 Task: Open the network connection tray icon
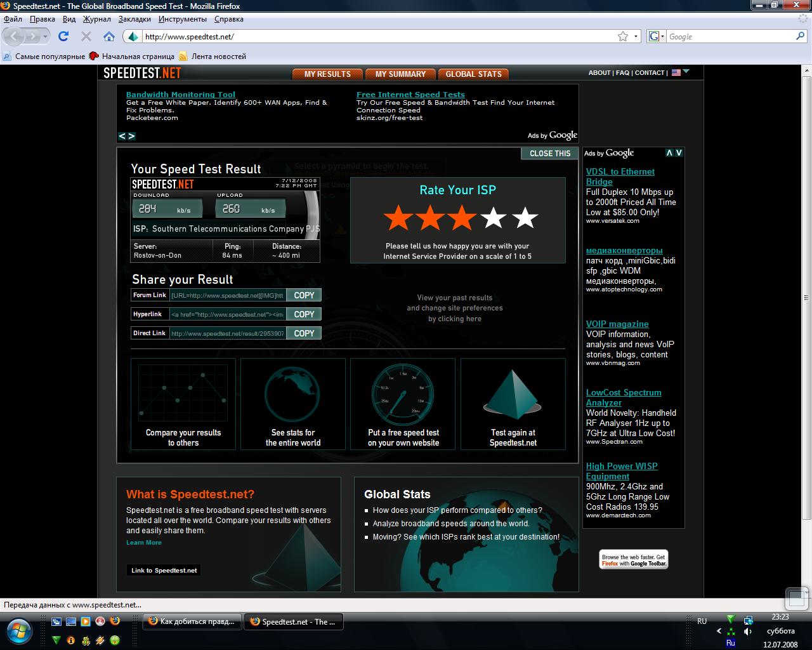click(x=748, y=620)
